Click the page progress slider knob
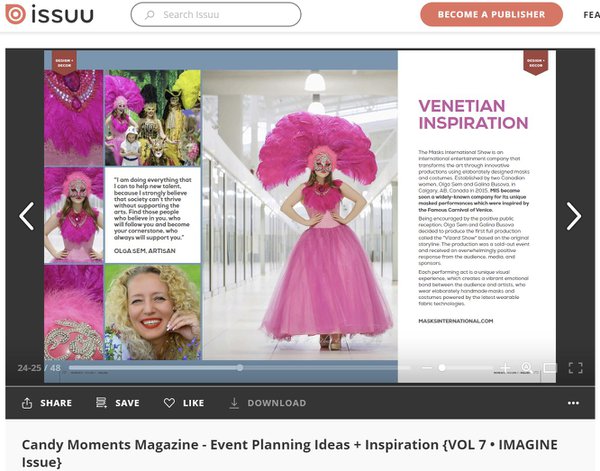 [240, 368]
